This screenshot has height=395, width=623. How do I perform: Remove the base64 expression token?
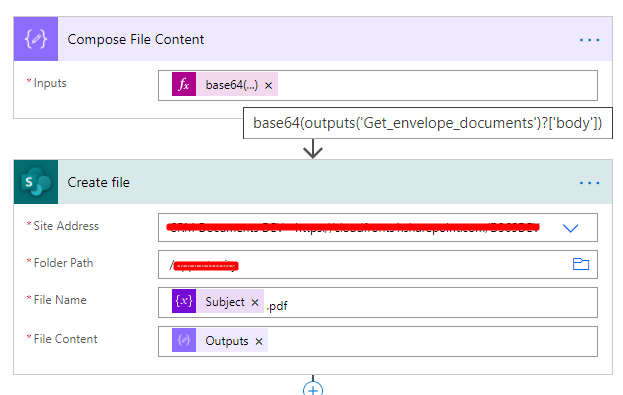tap(269, 85)
